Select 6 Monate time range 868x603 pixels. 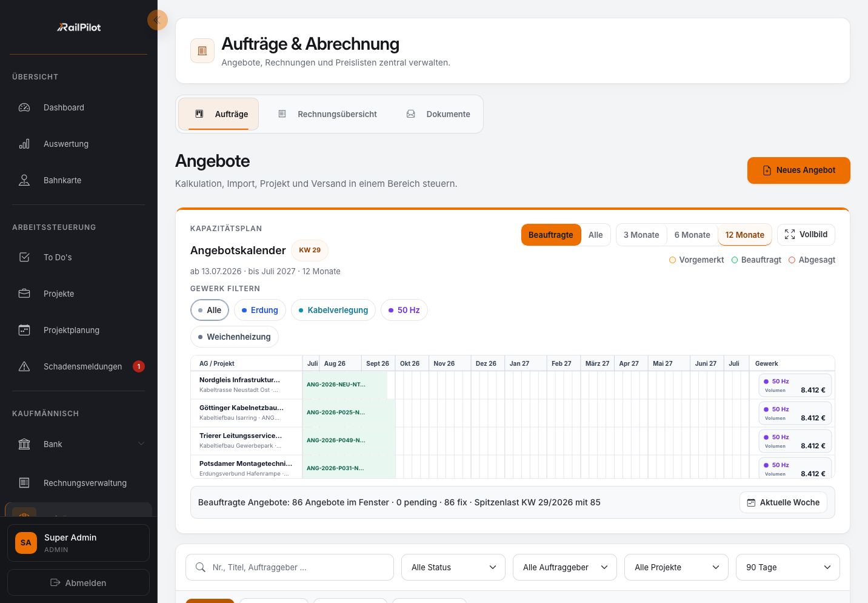[692, 235]
